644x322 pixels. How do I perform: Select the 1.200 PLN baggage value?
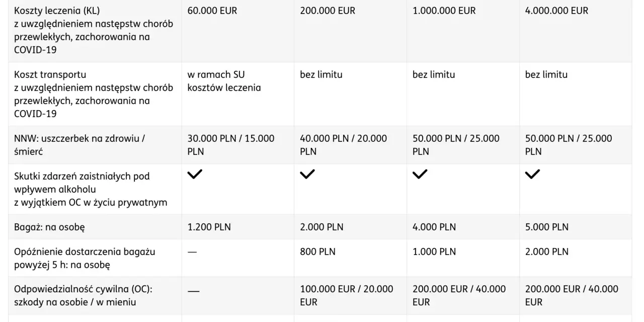coord(209,227)
